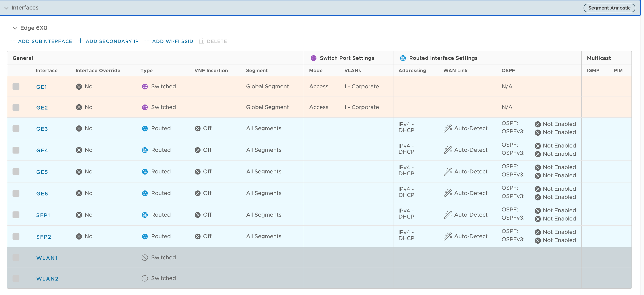The image size is (644, 295).
Task: Open the SFP1 interface link
Action: pyautogui.click(x=43, y=215)
